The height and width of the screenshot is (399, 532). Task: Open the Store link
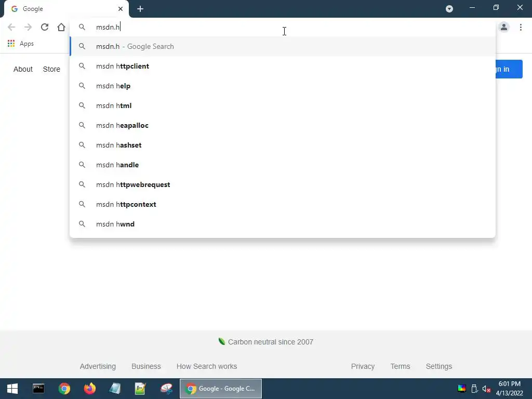tap(51, 69)
